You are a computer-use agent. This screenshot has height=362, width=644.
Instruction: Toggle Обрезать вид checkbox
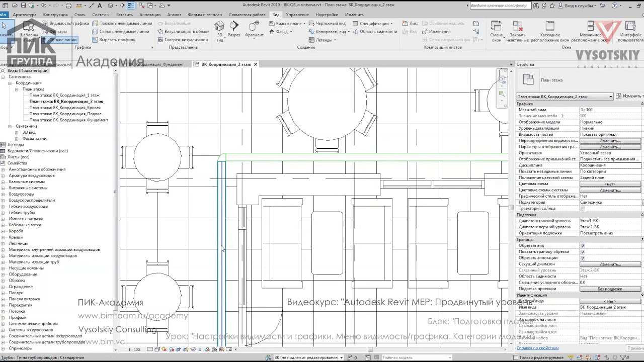click(x=583, y=246)
